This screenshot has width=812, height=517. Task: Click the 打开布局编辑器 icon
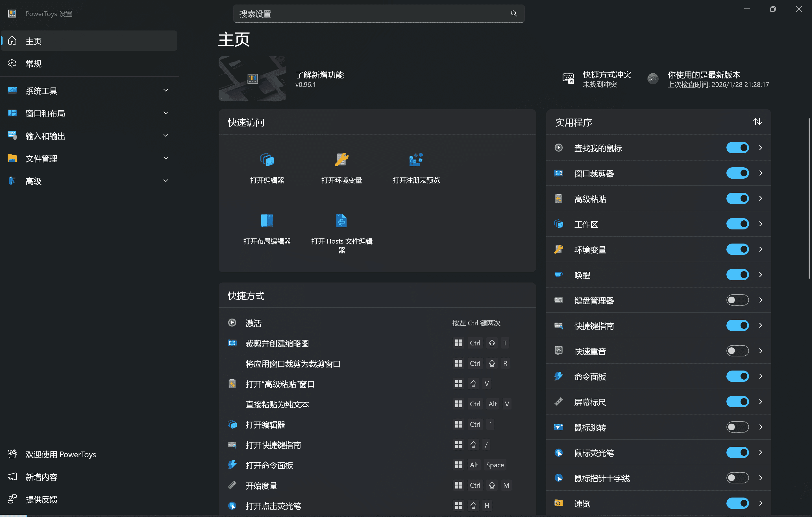[267, 220]
